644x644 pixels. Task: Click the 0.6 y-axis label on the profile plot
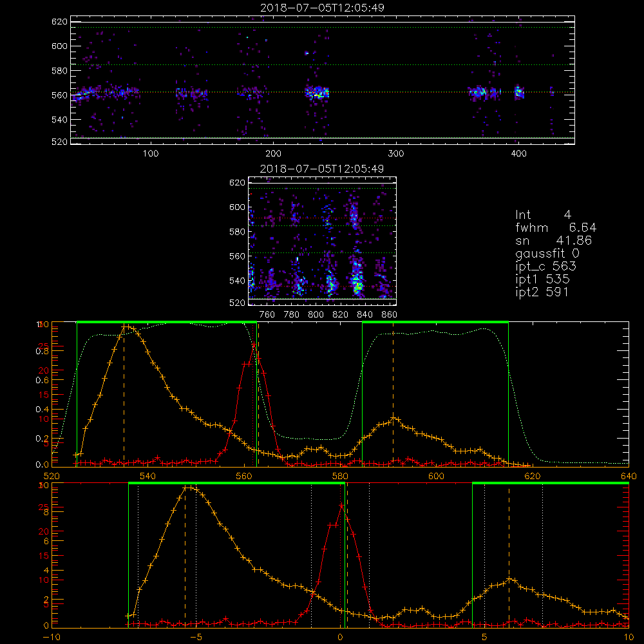[x=42, y=381]
